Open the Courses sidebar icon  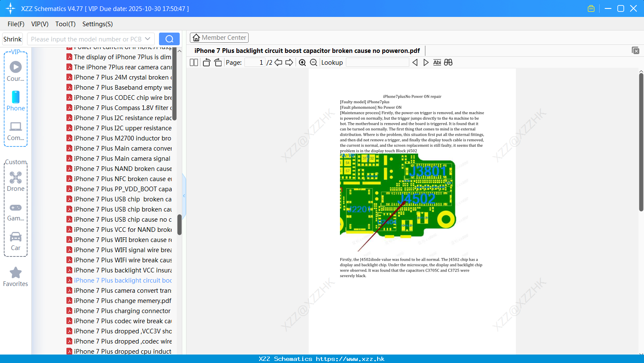click(16, 71)
